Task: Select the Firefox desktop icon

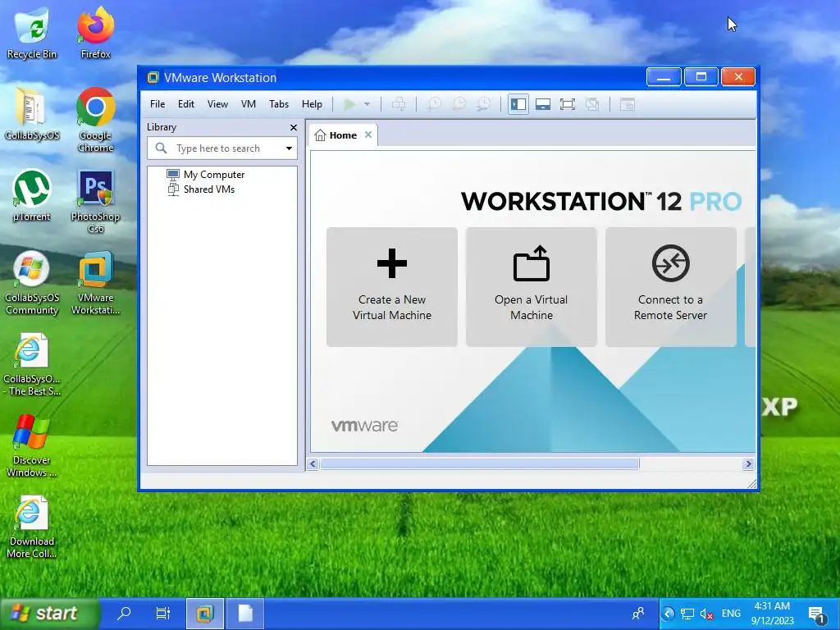Action: click(95, 33)
